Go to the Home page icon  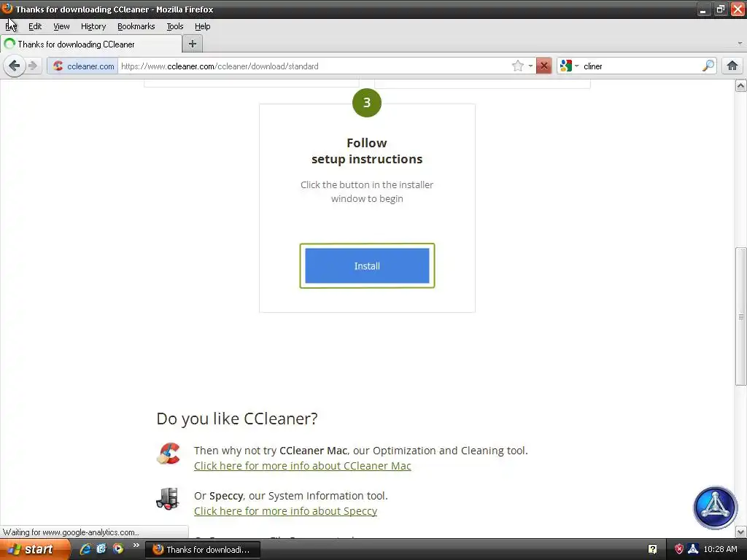tap(732, 66)
